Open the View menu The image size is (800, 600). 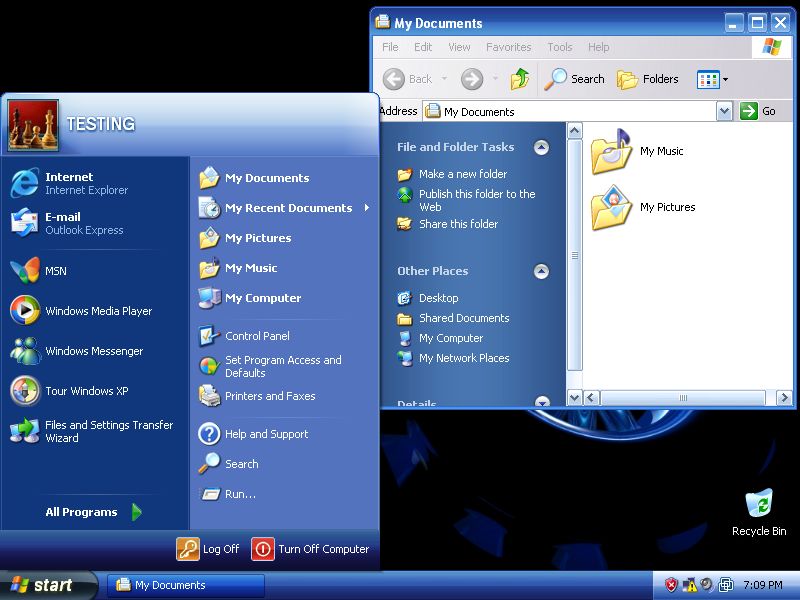click(459, 47)
